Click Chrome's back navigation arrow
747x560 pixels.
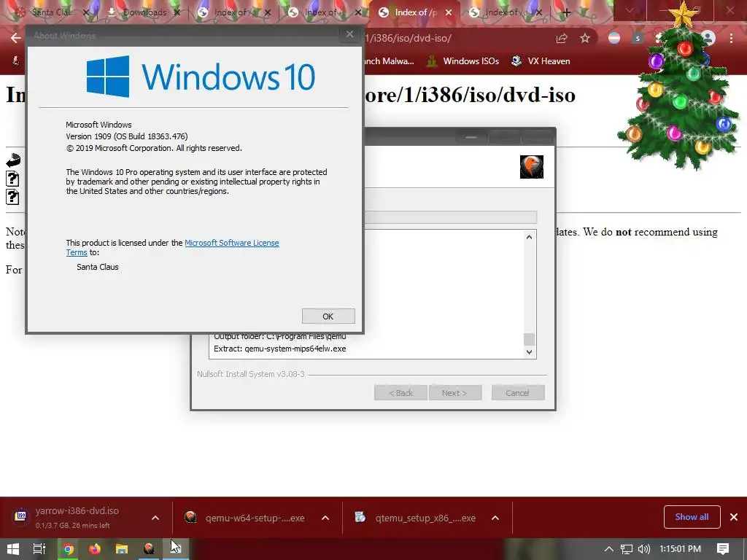[x=16, y=38]
